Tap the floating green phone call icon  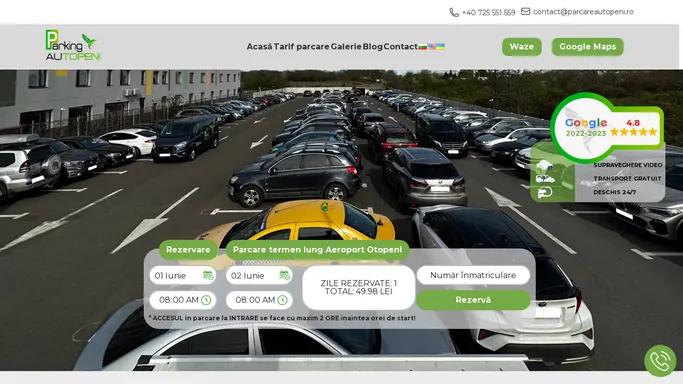660,360
